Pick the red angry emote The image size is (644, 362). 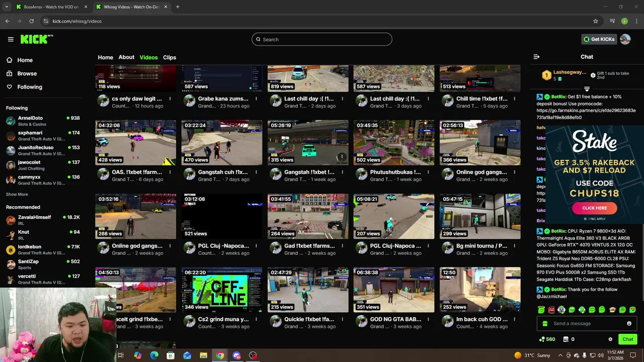coord(551,310)
